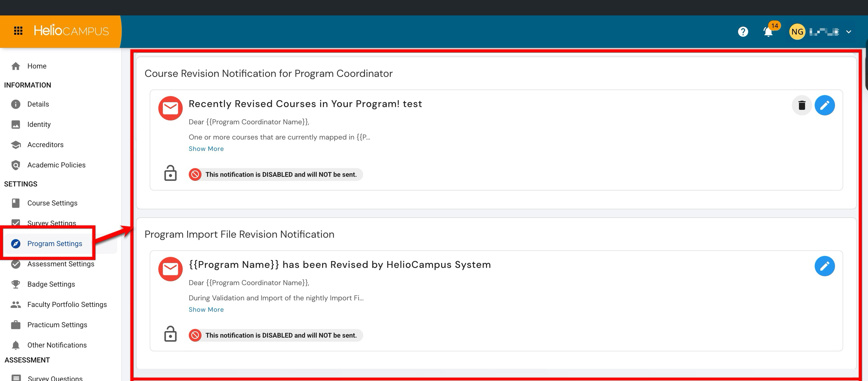Click the HelioCampus logo
Viewport: 868px width, 381px height.
(x=71, y=31)
